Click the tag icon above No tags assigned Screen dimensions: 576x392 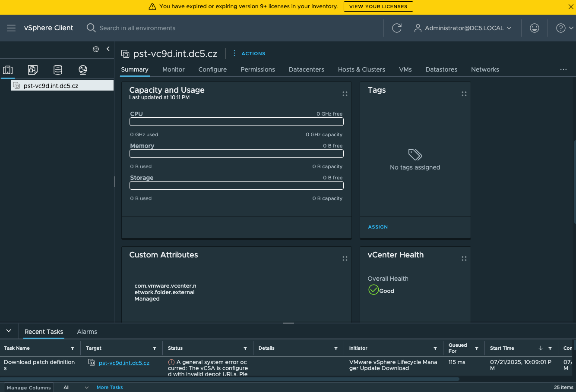tap(415, 155)
